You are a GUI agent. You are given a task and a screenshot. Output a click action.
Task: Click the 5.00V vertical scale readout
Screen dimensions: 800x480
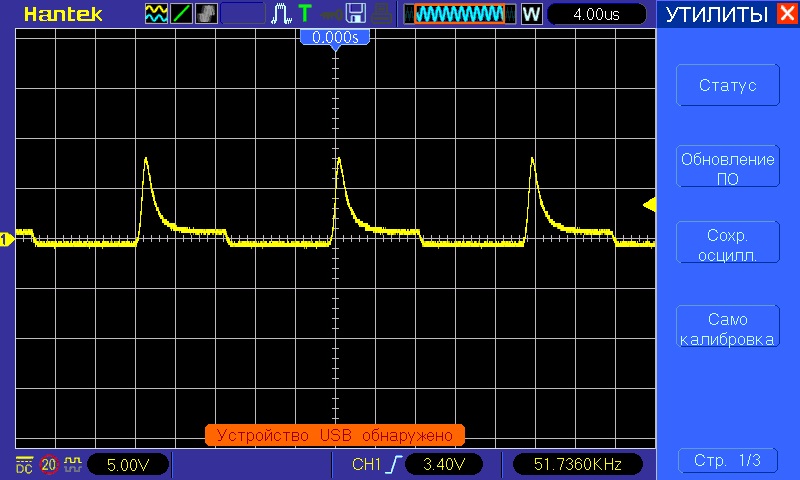[x=127, y=464]
